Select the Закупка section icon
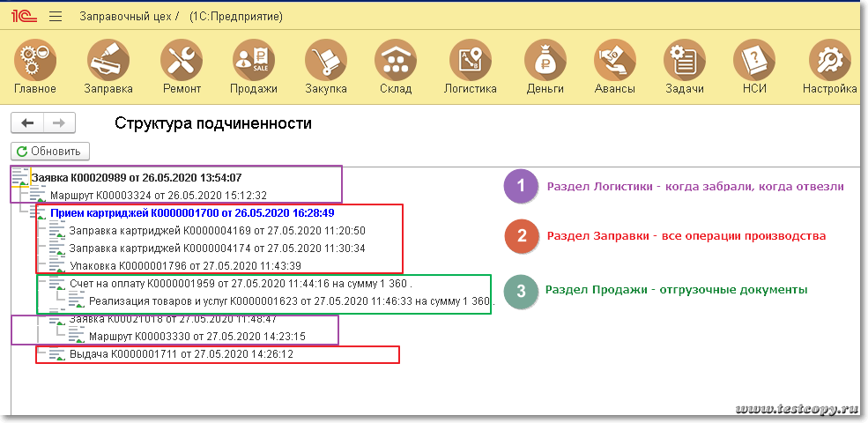Viewport: 868px width, 423px height. coord(326,61)
